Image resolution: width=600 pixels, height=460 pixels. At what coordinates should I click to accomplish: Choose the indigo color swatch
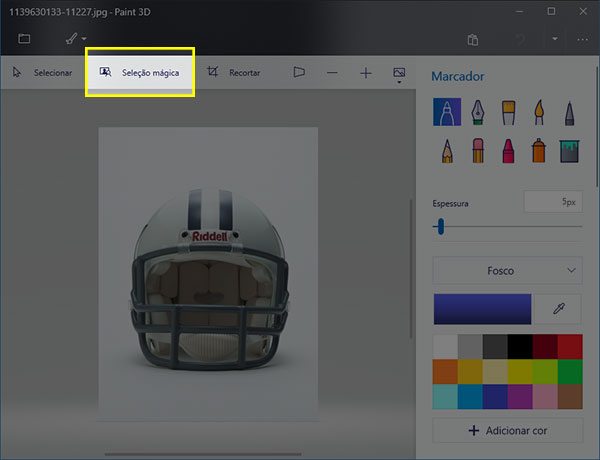[x=495, y=396]
